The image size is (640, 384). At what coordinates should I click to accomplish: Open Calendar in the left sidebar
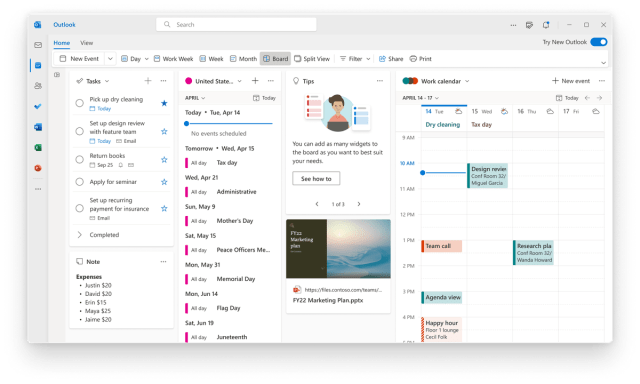[x=38, y=65]
